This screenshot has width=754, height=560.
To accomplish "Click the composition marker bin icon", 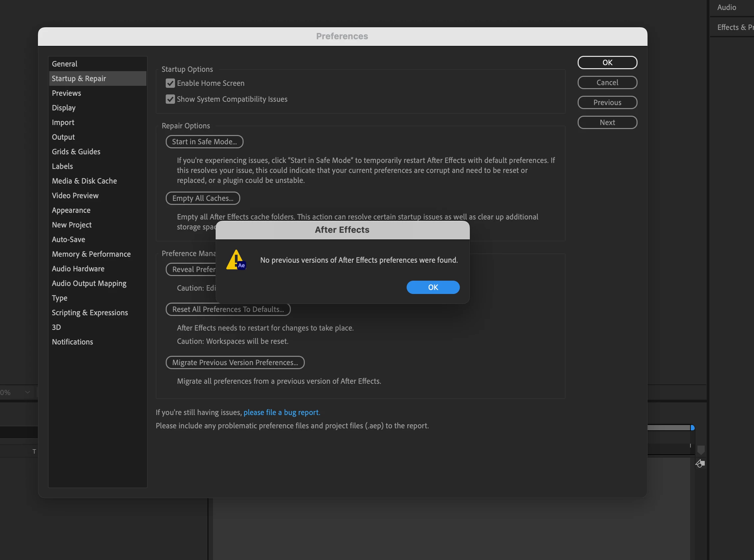I will coord(701,450).
